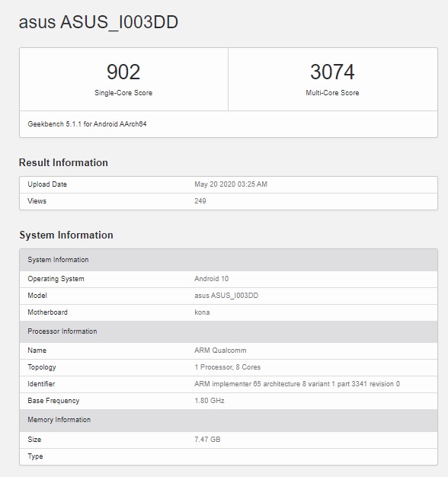Click Geekbench 5.1.1 for Android AArch64 text

coord(88,124)
